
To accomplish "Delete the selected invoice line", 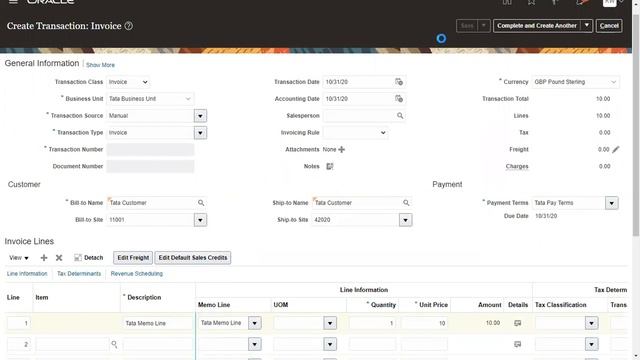I will tap(59, 258).
